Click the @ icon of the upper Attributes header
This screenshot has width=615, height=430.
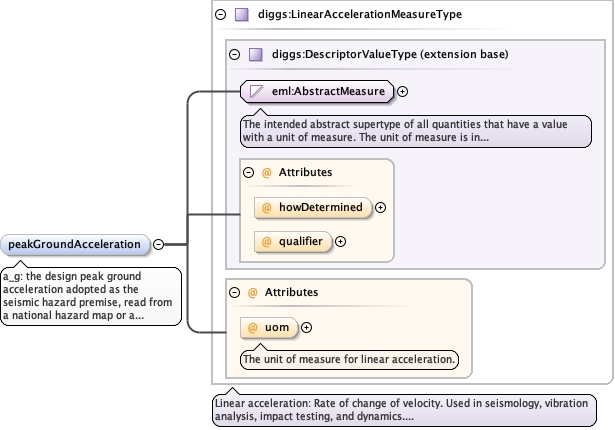(267, 173)
